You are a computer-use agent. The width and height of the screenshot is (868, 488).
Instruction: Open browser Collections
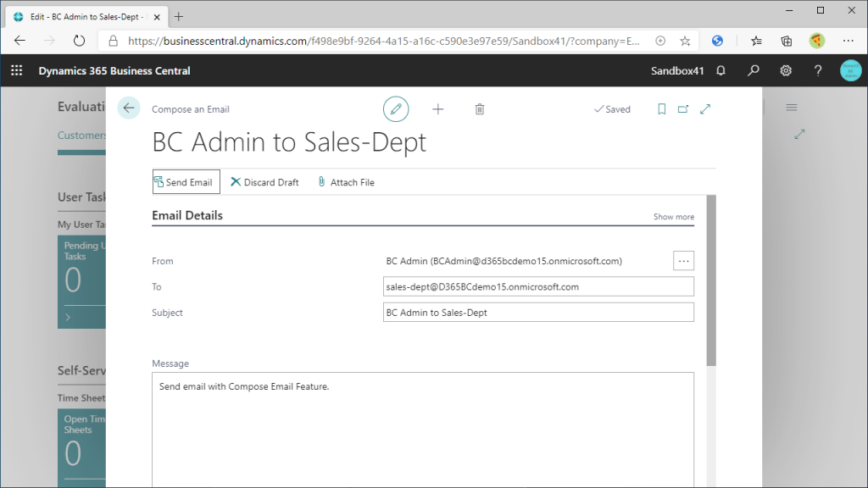pyautogui.click(x=786, y=41)
